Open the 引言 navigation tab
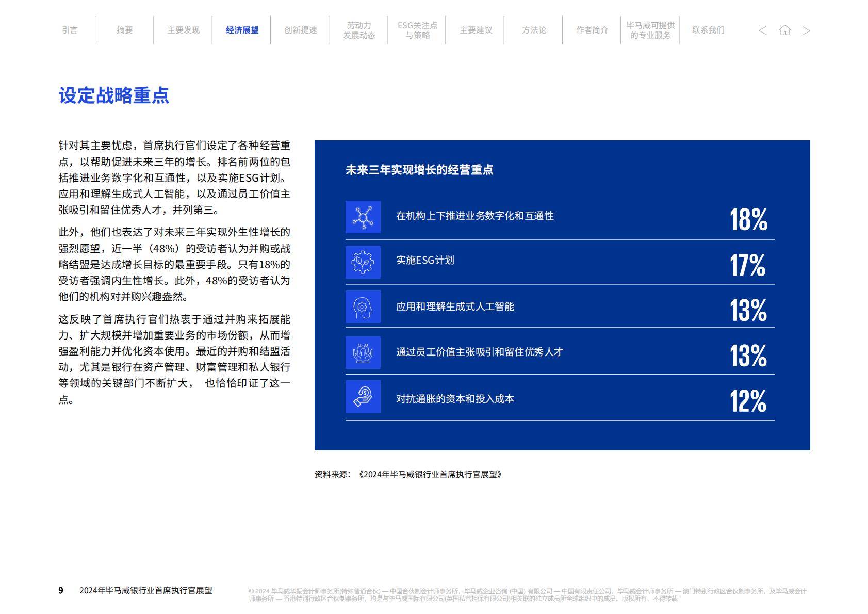 70,30
